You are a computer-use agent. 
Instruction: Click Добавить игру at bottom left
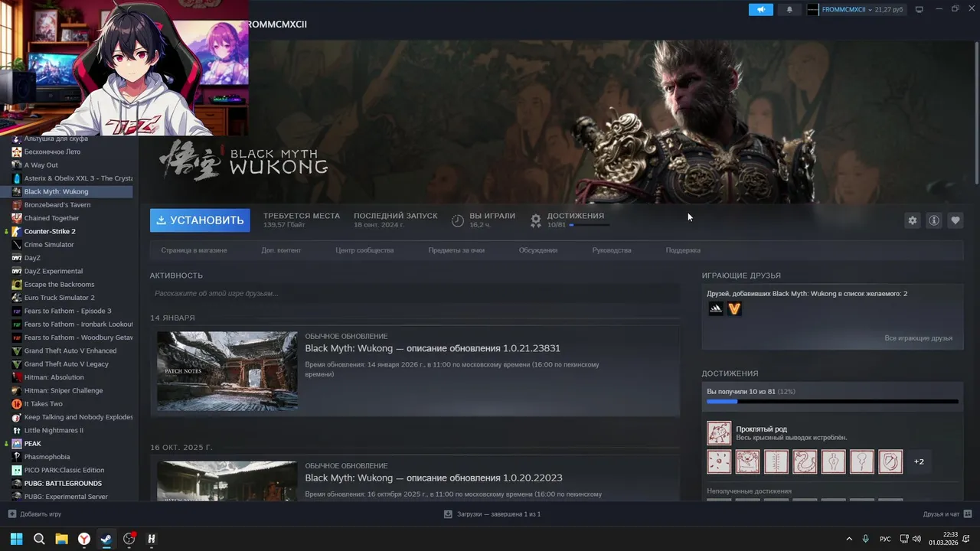tap(41, 514)
